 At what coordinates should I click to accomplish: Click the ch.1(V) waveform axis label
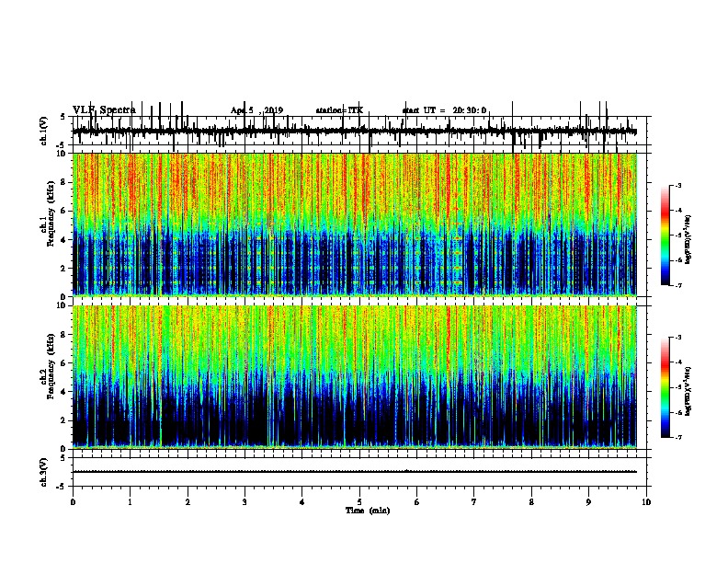pyautogui.click(x=44, y=131)
